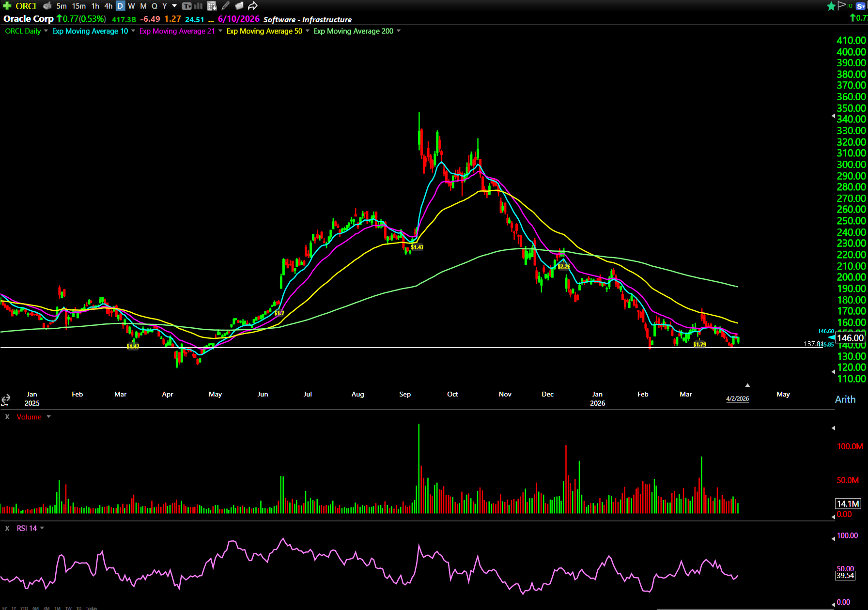Click the green plus add icon

[7, 6]
